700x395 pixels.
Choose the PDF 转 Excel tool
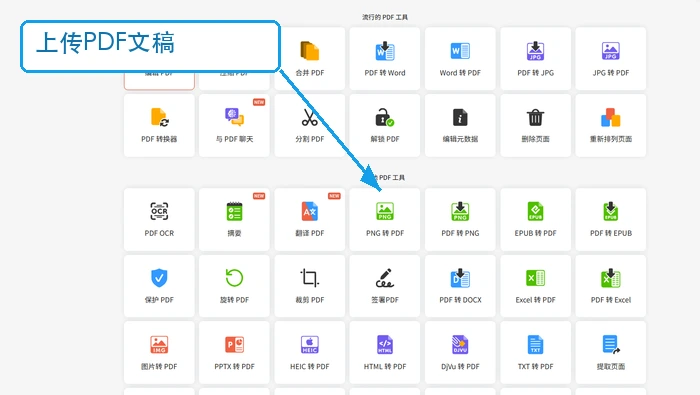[611, 286]
